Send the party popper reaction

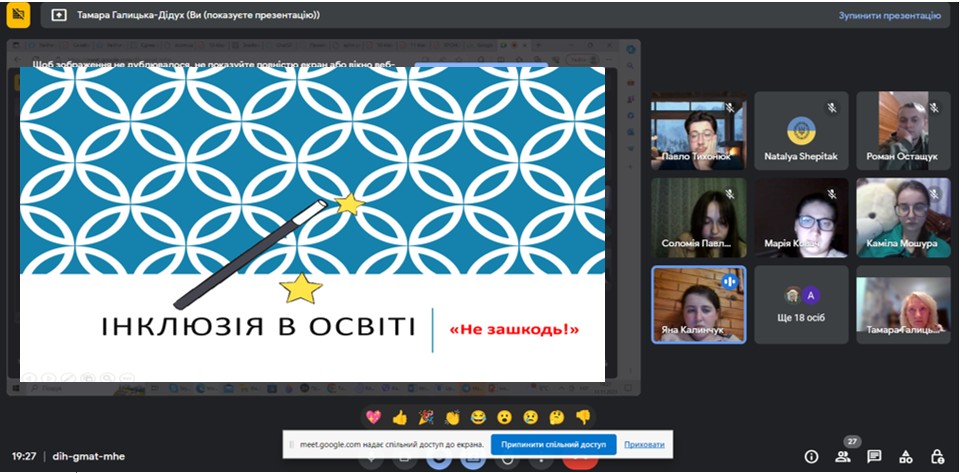[x=426, y=417]
